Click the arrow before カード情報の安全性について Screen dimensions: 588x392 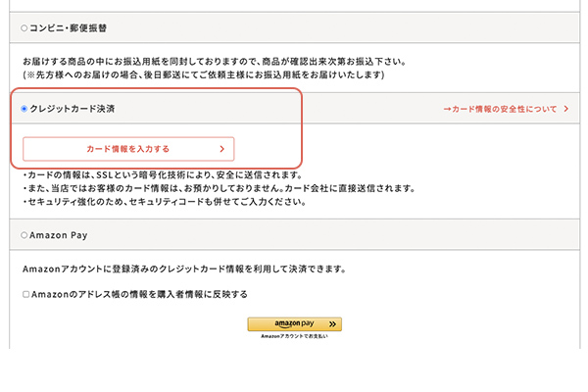tap(447, 109)
